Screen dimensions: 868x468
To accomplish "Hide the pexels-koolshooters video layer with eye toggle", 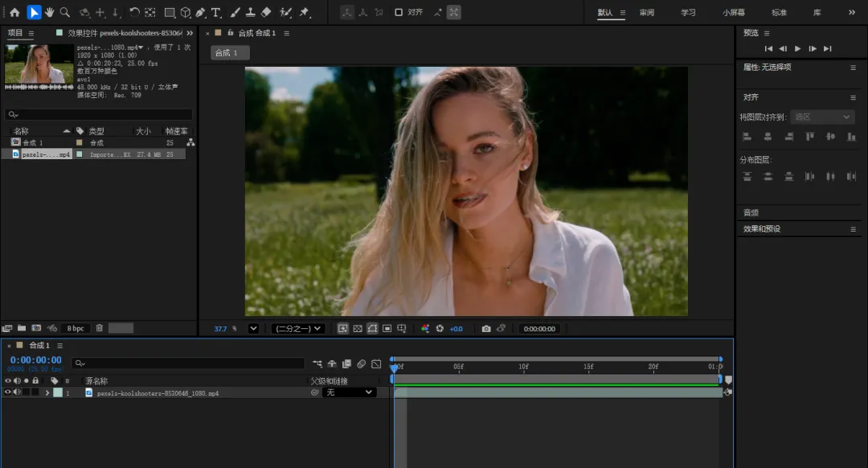I will click(8, 392).
